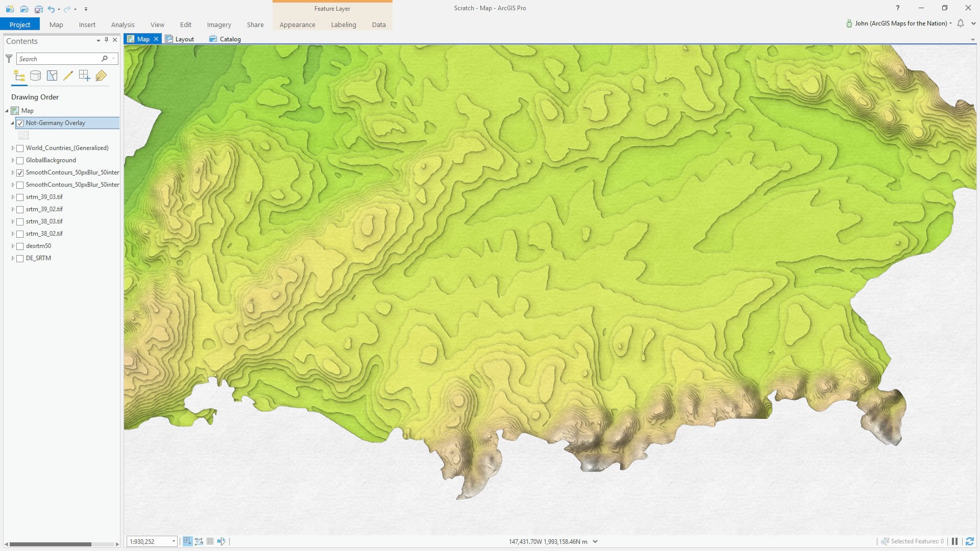Turn on the GlobalBackground layer

20,160
